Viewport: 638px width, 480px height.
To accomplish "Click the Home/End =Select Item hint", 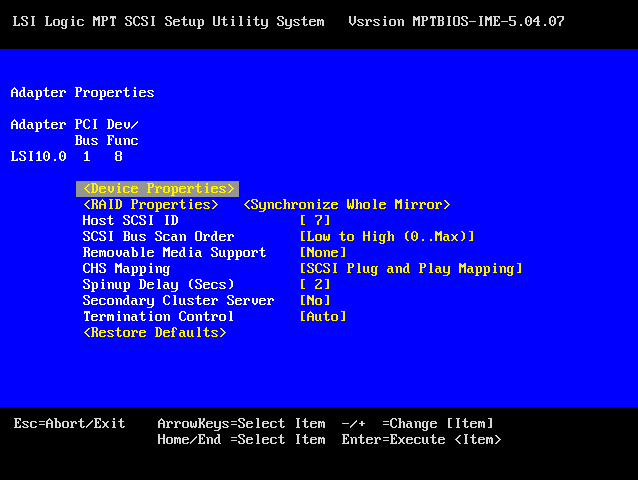I will [241, 440].
